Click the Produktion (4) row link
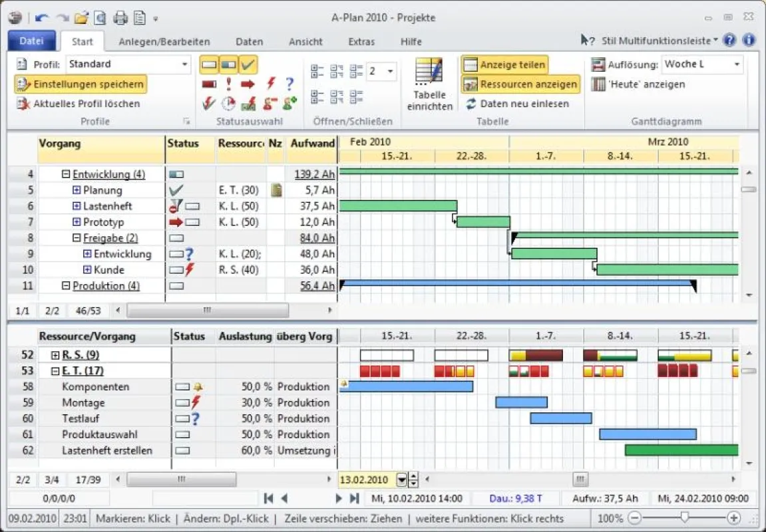 click(106, 285)
